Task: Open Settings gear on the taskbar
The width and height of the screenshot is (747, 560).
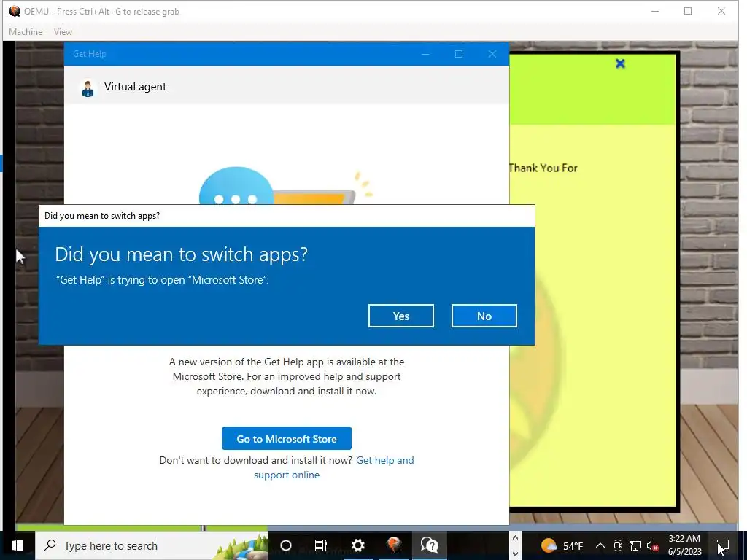Action: pos(357,545)
